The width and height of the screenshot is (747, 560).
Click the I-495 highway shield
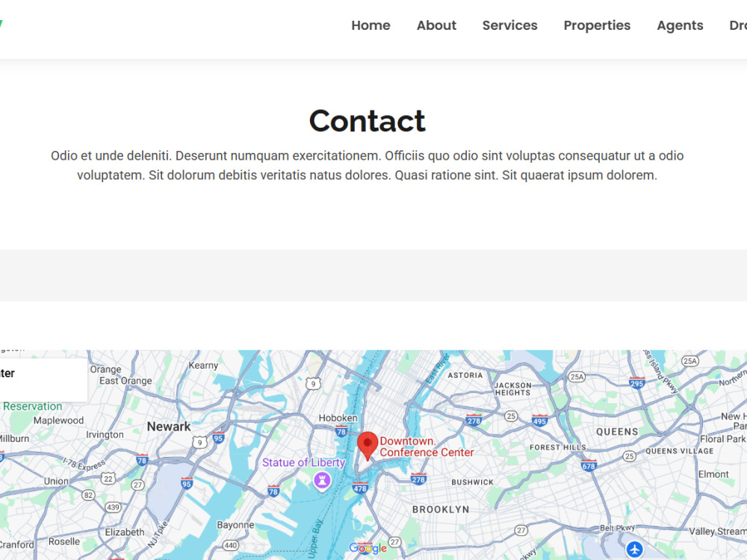point(540,420)
